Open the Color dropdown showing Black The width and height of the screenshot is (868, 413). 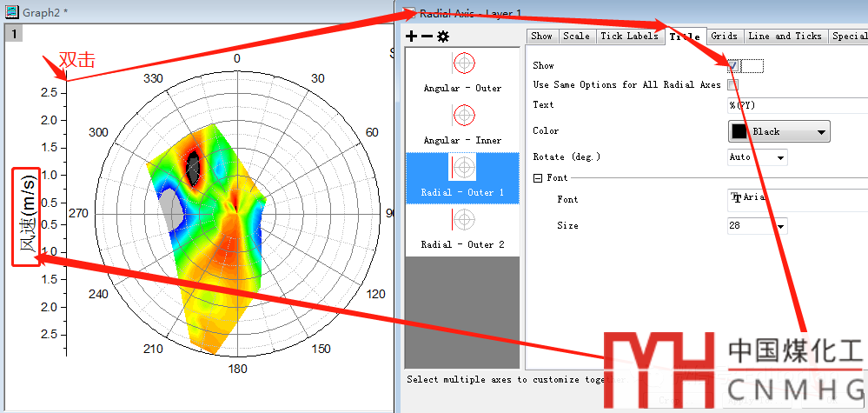coord(779,131)
